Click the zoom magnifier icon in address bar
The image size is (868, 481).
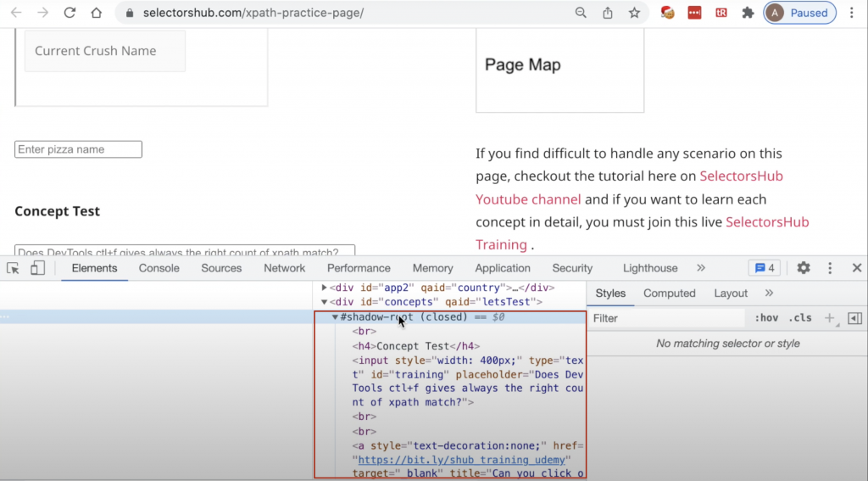[x=581, y=13]
